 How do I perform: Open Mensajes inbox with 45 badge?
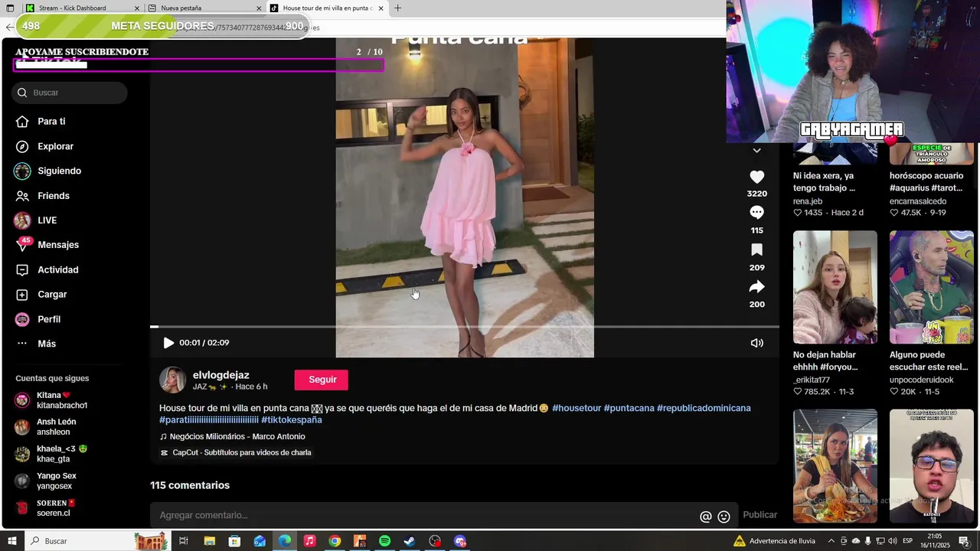[x=58, y=245]
